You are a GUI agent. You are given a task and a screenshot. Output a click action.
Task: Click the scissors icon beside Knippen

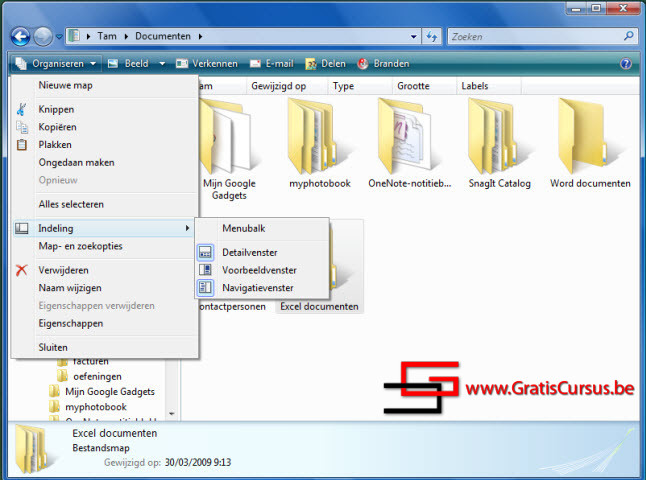point(21,109)
